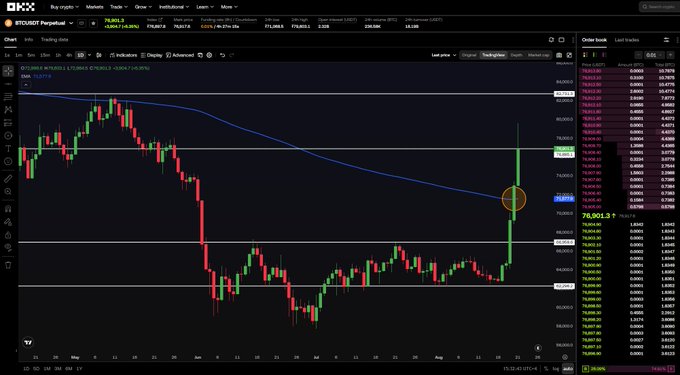
Task: Toggle stay in drawing mode pencil-lock
Action: point(8,222)
